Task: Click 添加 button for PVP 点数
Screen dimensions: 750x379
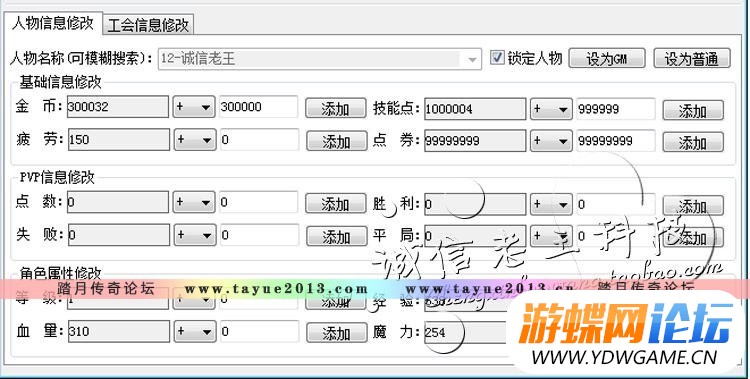Action: point(336,204)
